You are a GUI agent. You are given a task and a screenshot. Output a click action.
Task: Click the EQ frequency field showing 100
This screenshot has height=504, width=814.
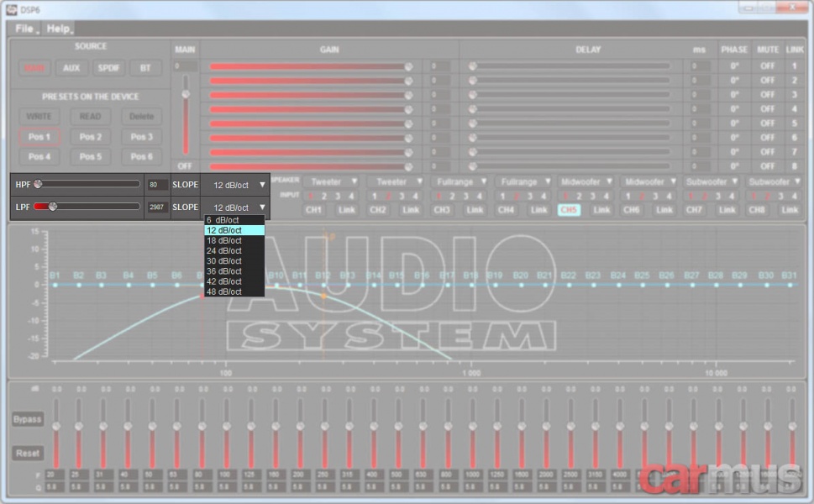(225, 475)
